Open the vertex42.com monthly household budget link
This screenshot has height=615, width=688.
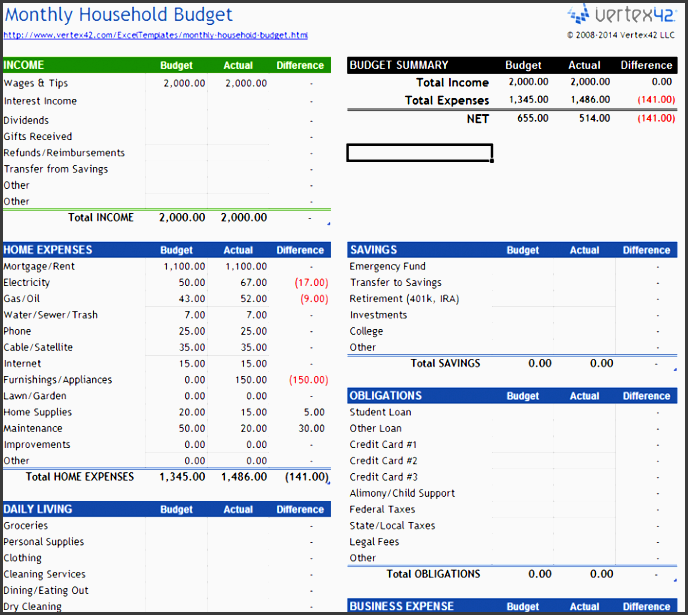click(156, 35)
